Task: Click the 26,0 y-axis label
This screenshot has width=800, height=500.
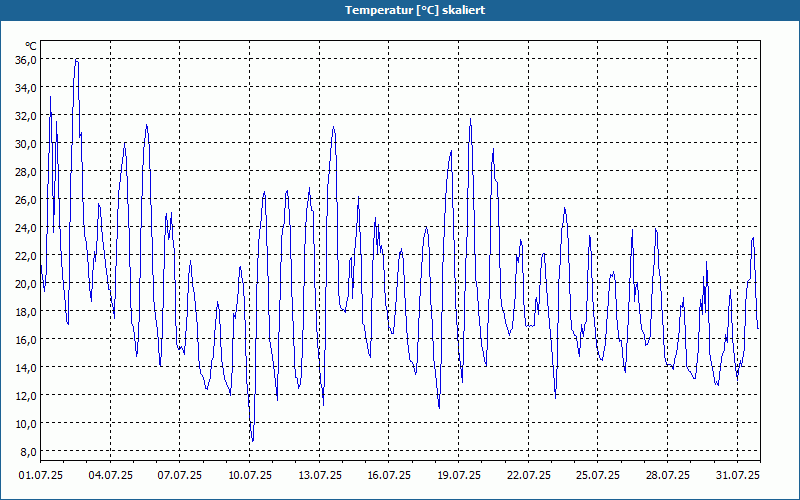Action: coord(27,200)
